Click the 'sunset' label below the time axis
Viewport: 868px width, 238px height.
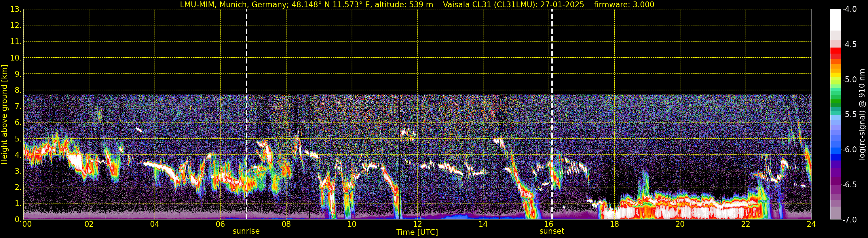[x=552, y=231]
